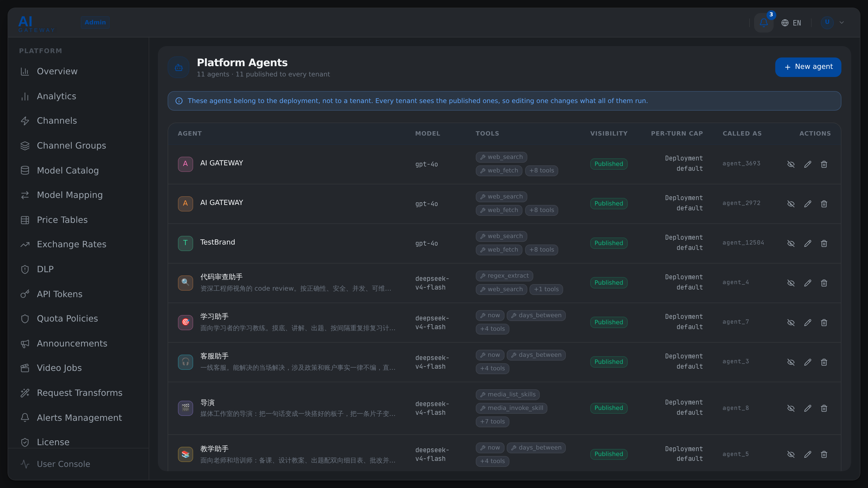Screen dimensions: 868x488
Task: Hide the TestBrand agent from tenants
Action: point(791,243)
